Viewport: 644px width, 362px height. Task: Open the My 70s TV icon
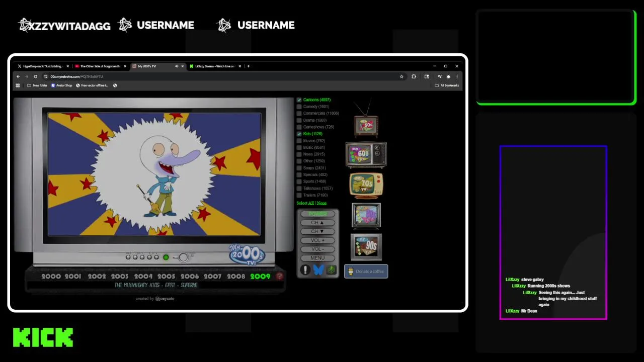click(366, 185)
